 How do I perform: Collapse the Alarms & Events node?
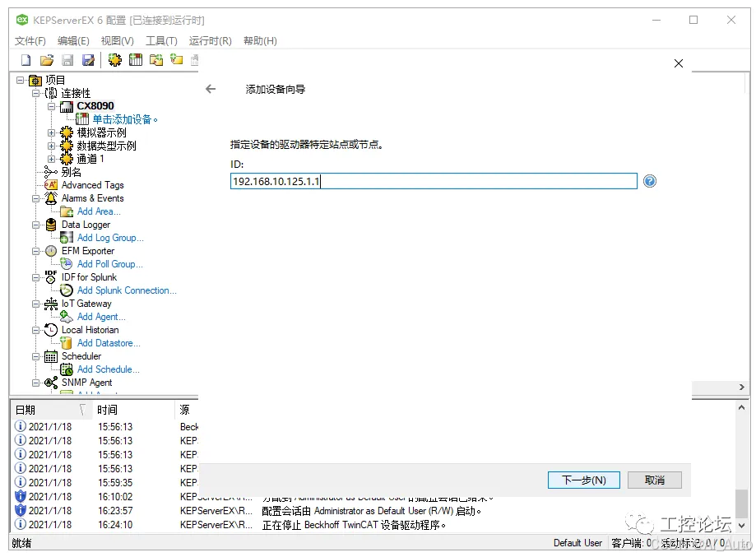click(x=35, y=198)
